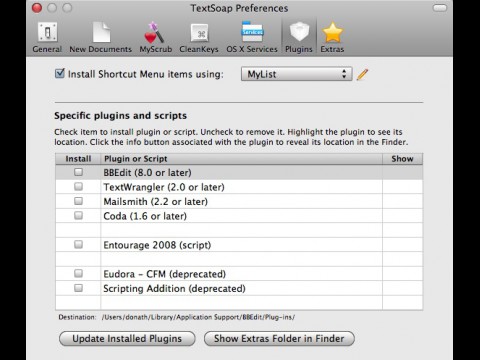Open the OS X Services pane
480x360 pixels.
[x=252, y=37]
